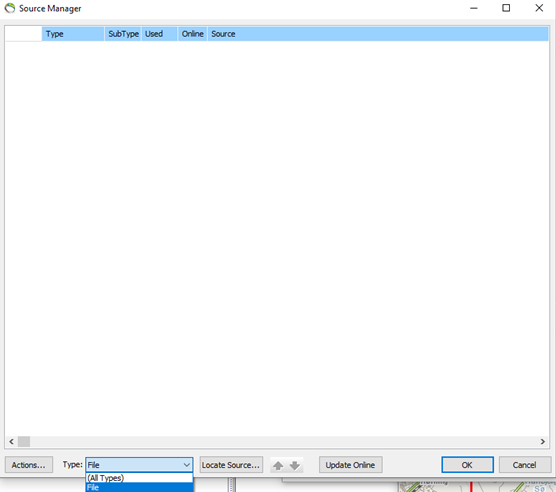Image resolution: width=556 pixels, height=492 pixels.
Task: Sort by the SubType column header
Action: pyautogui.click(x=123, y=34)
